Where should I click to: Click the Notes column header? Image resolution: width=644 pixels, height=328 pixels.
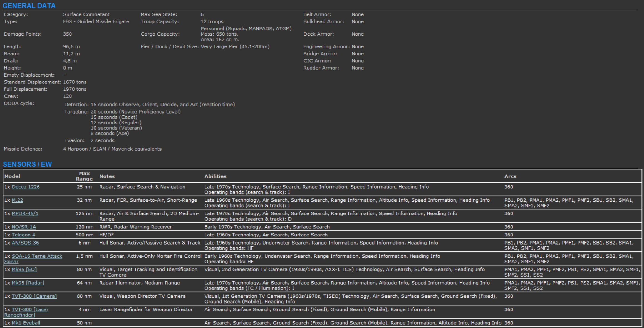point(107,176)
